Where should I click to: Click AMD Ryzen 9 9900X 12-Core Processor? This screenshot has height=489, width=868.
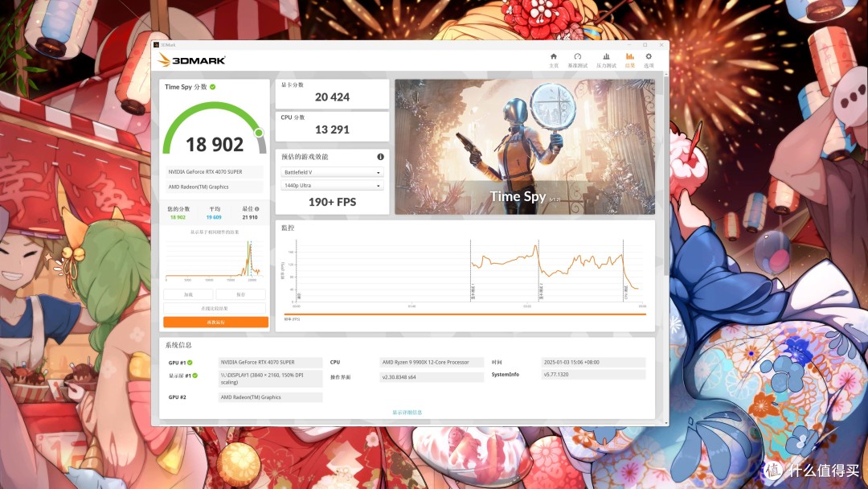pyautogui.click(x=432, y=362)
